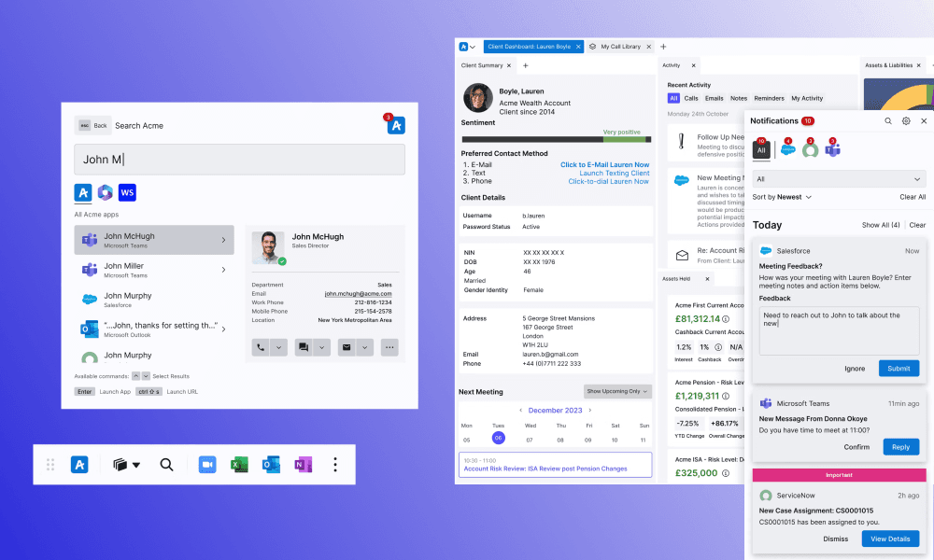Search notifications with magnifier icon
This screenshot has height=560, width=934.
coord(888,120)
